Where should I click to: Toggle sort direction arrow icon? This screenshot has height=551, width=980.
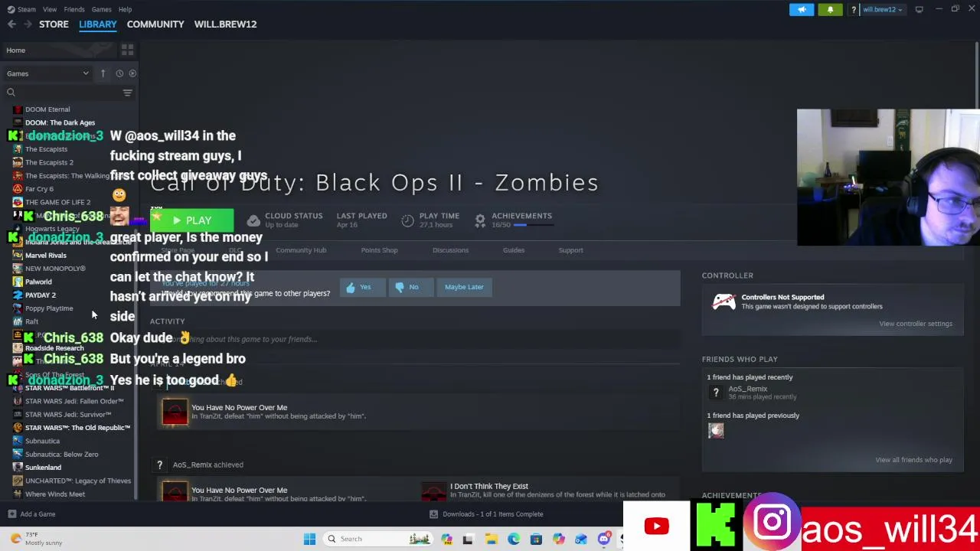[103, 73]
